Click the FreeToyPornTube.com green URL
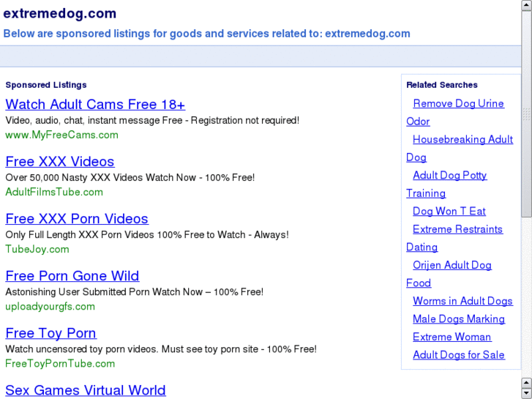 (60, 363)
